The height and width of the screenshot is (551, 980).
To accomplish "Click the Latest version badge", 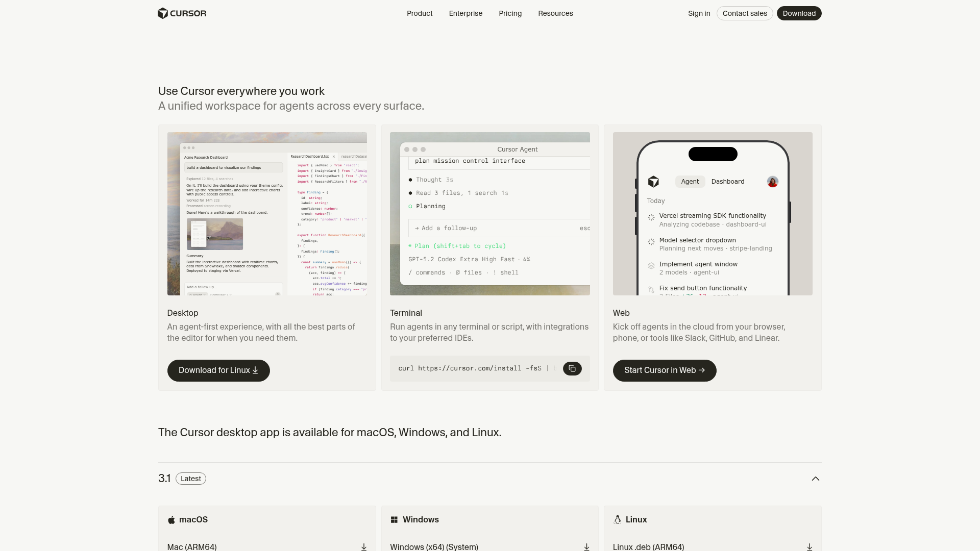I will (x=191, y=479).
